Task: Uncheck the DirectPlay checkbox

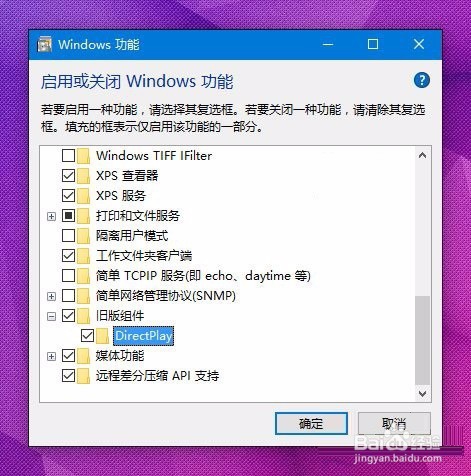Action: [87, 336]
